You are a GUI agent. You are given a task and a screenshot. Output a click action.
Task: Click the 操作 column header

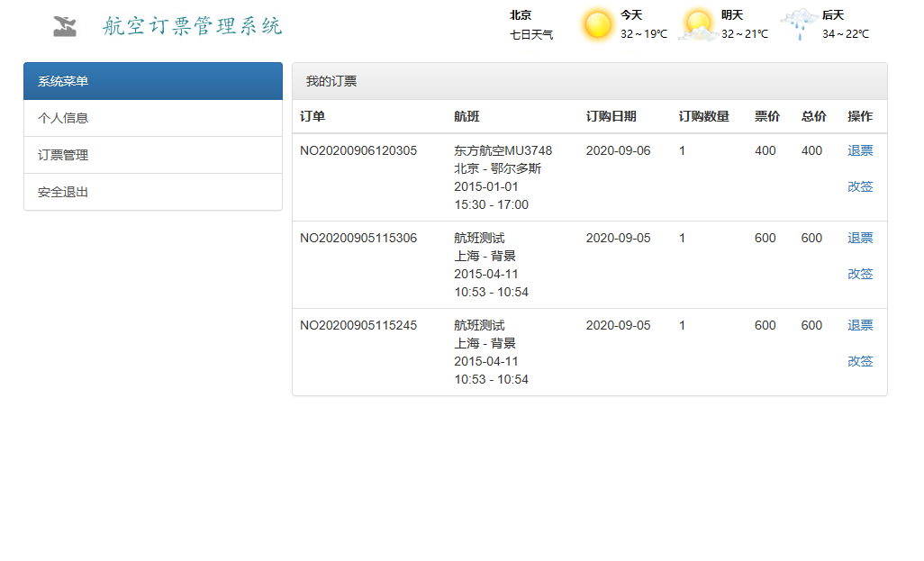point(860,117)
